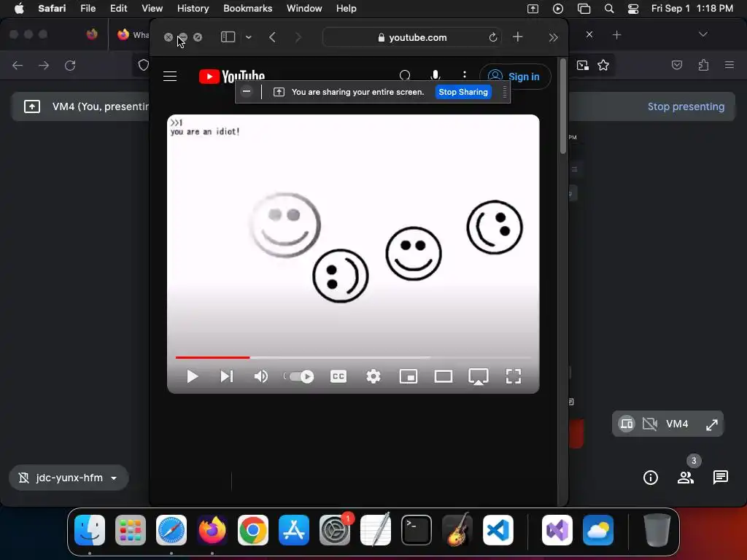Open Google Chrome from the Dock
The height and width of the screenshot is (560, 747).
tap(253, 530)
